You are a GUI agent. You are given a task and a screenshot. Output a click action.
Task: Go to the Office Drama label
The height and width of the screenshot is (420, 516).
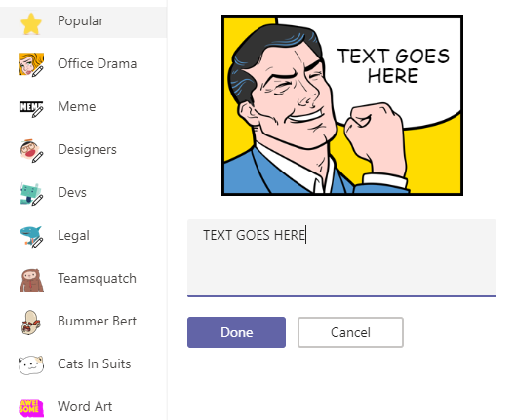coord(98,63)
